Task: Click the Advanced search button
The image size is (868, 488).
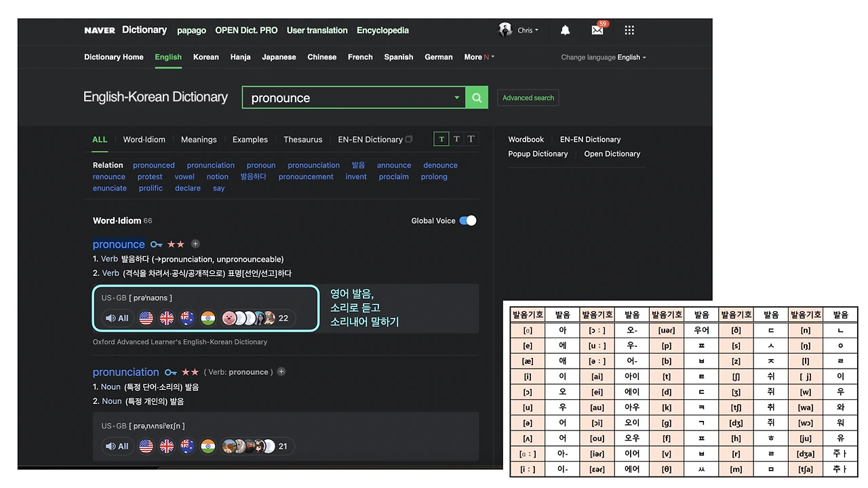Action: pos(528,98)
